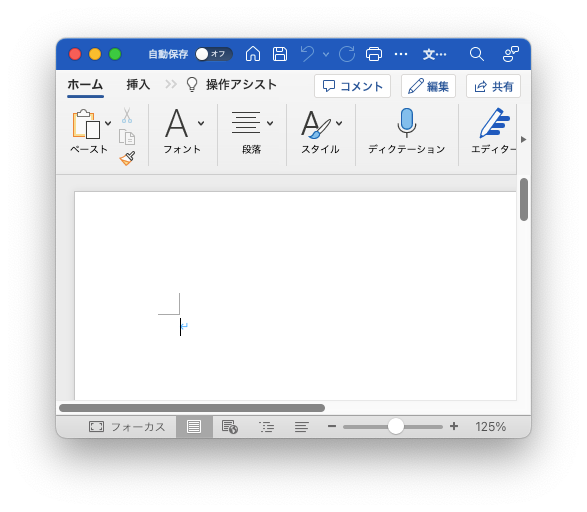Image resolution: width=587 pixels, height=512 pixels.
Task: Start ディクテーション microphone
Action: [407, 132]
